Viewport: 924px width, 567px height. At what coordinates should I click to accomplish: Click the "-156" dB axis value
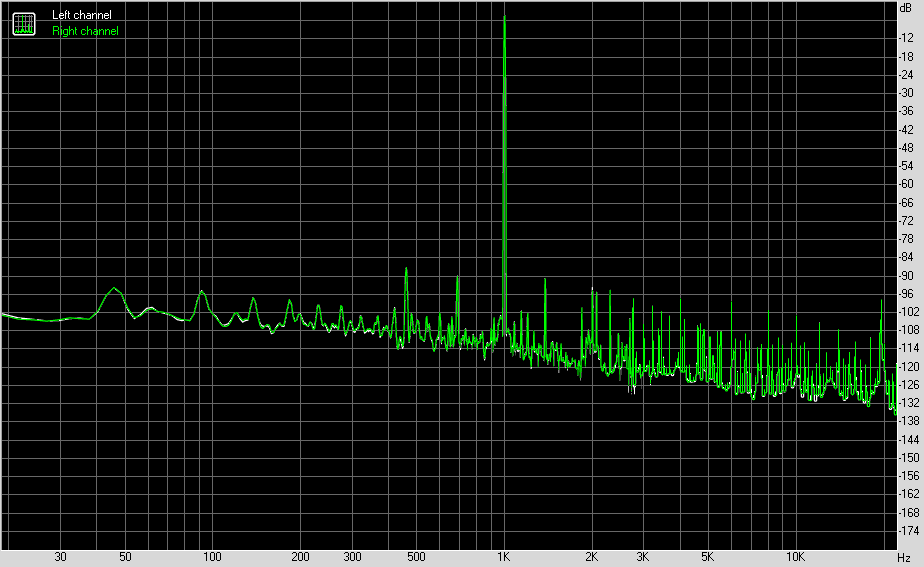click(908, 476)
